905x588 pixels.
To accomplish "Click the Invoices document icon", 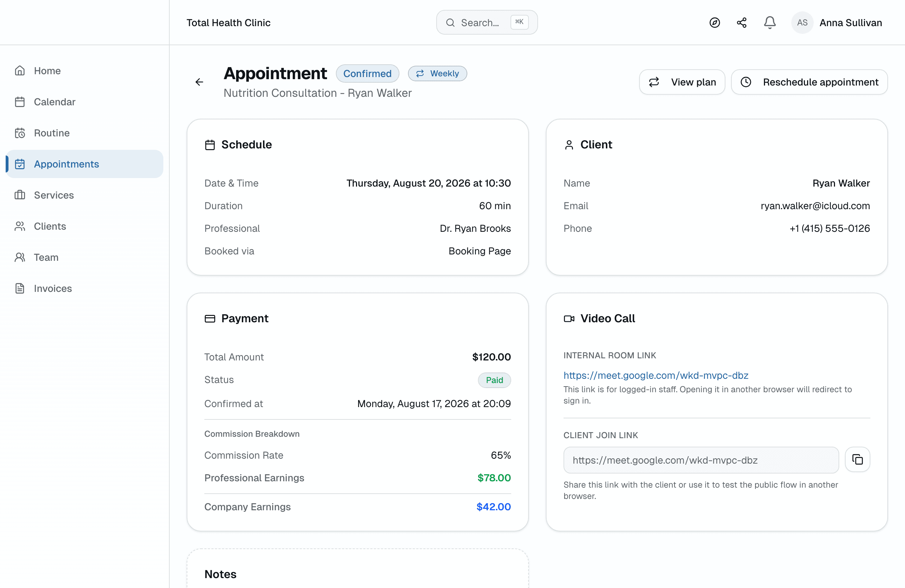I will tap(20, 288).
